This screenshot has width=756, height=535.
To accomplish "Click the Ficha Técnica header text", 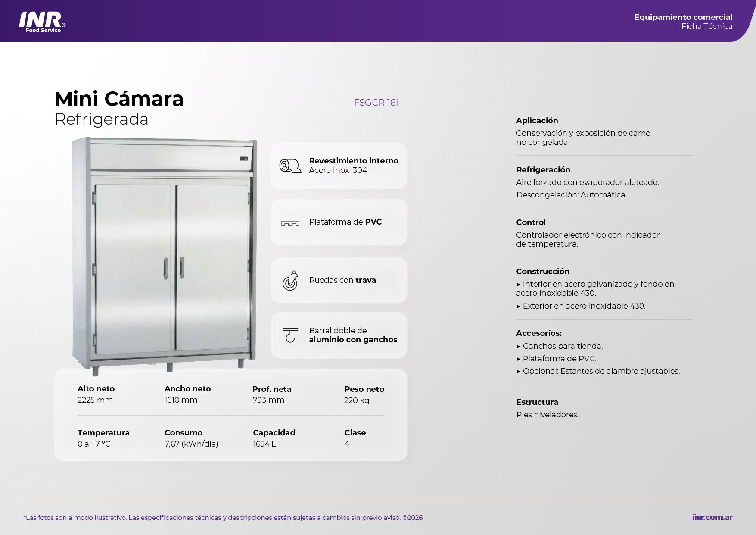I will click(x=706, y=27).
